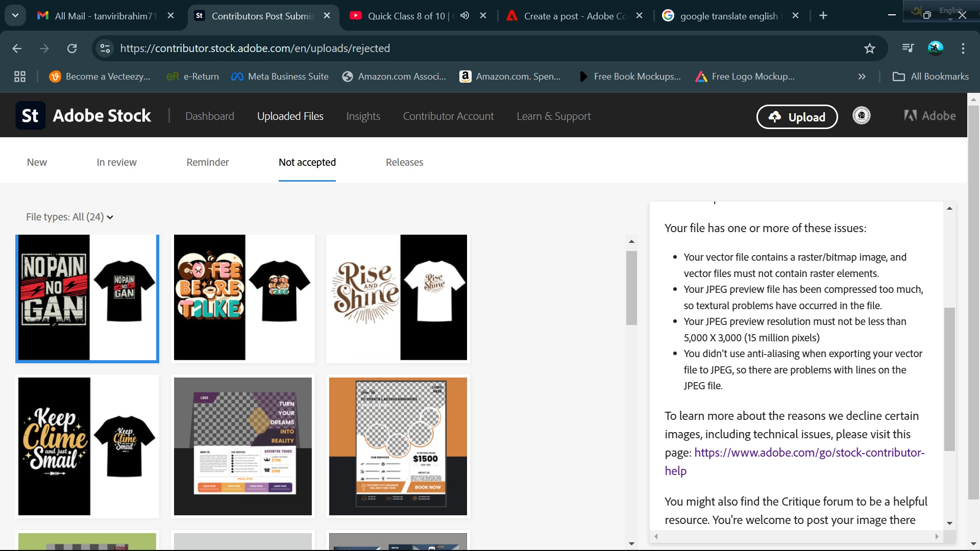The image size is (980, 551).
Task: Open the stock-contributor-help link
Action: (x=809, y=453)
